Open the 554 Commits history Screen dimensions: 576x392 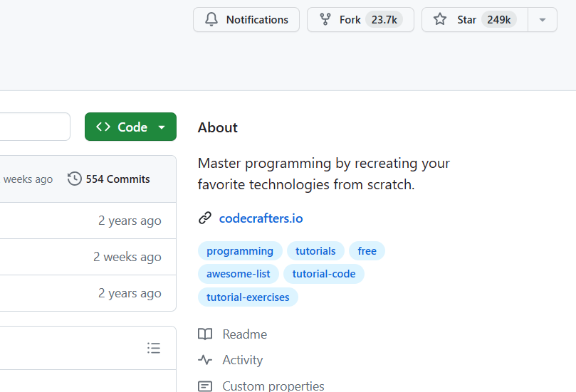(x=109, y=179)
